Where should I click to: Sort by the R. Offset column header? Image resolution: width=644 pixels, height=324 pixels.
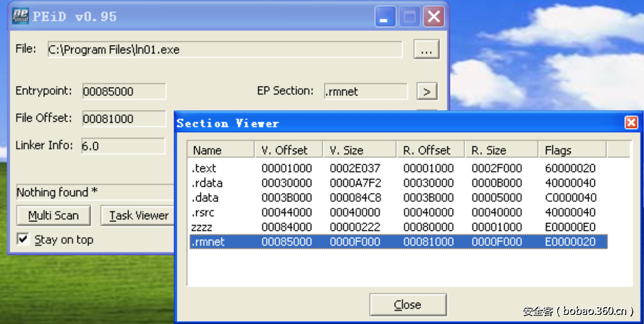(x=431, y=150)
